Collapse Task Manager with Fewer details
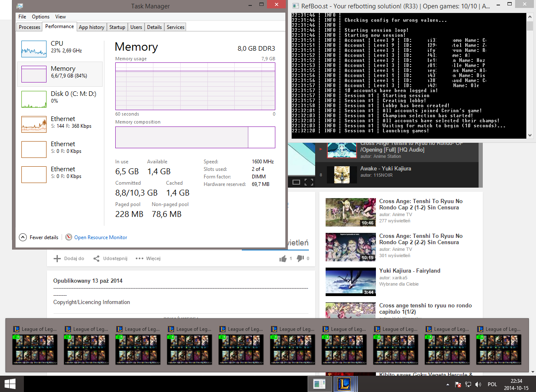536x392 pixels. point(39,237)
